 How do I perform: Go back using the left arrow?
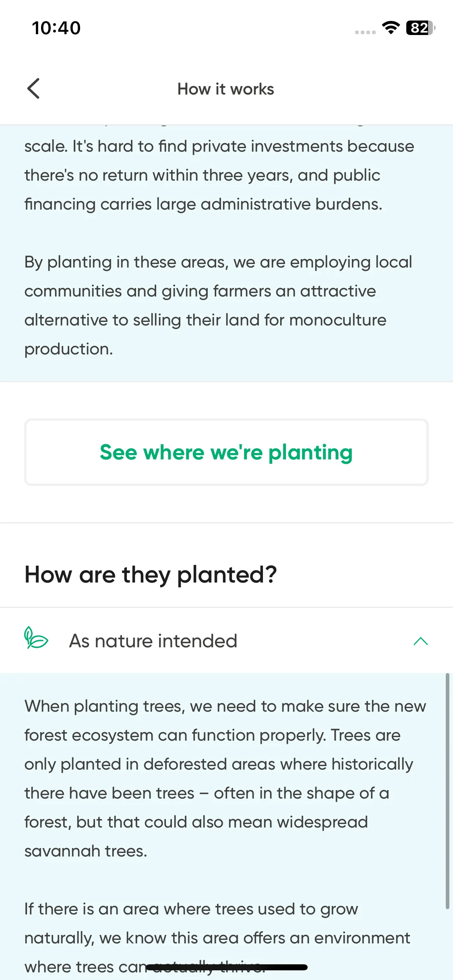click(33, 89)
